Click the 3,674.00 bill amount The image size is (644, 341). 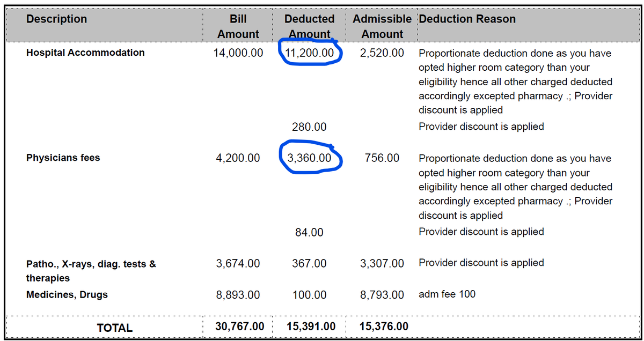tap(238, 263)
